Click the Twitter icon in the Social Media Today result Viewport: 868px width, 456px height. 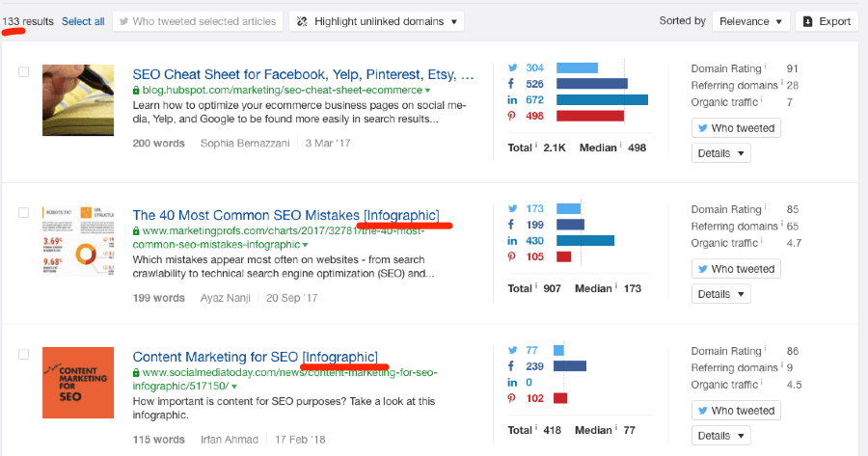tap(513, 350)
